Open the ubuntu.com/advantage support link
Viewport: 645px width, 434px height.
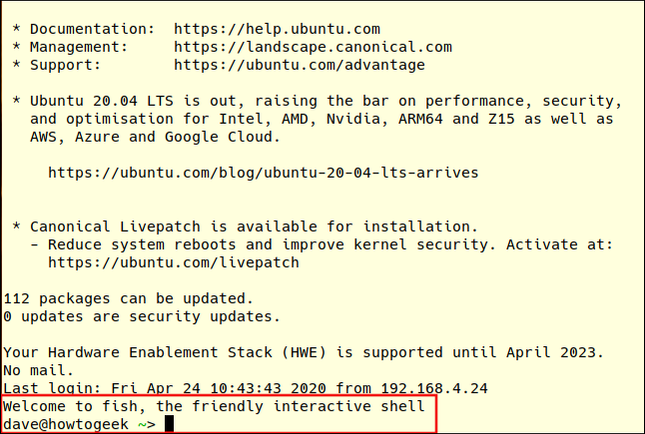click(x=299, y=65)
